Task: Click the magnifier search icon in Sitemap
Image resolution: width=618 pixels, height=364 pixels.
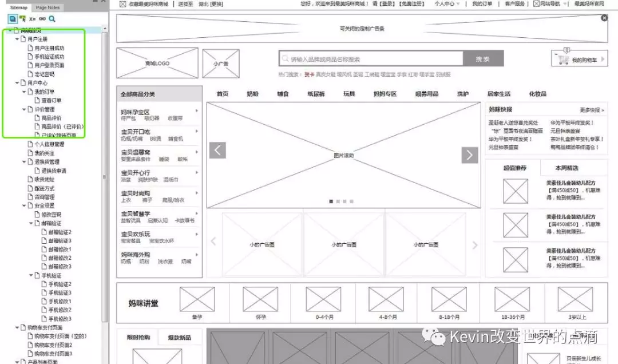Action: pyautogui.click(x=52, y=19)
